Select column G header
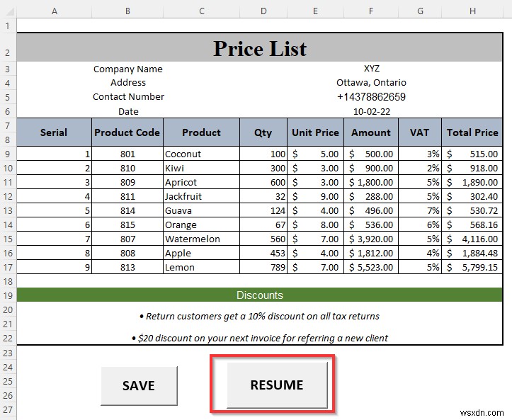Screen dimensions: 512x420 click(x=420, y=11)
